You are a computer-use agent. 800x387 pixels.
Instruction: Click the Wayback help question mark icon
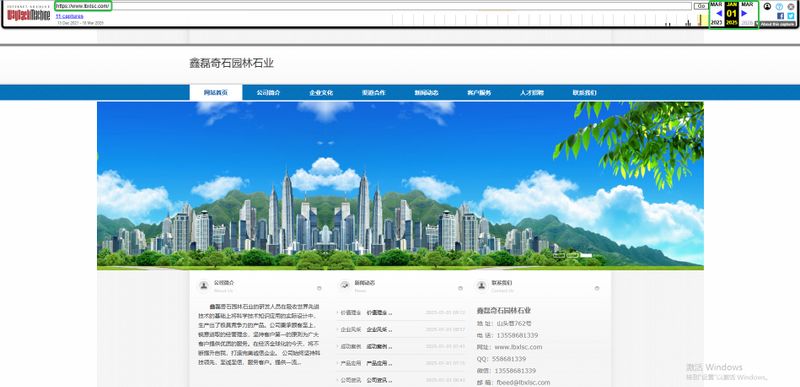tap(779, 7)
